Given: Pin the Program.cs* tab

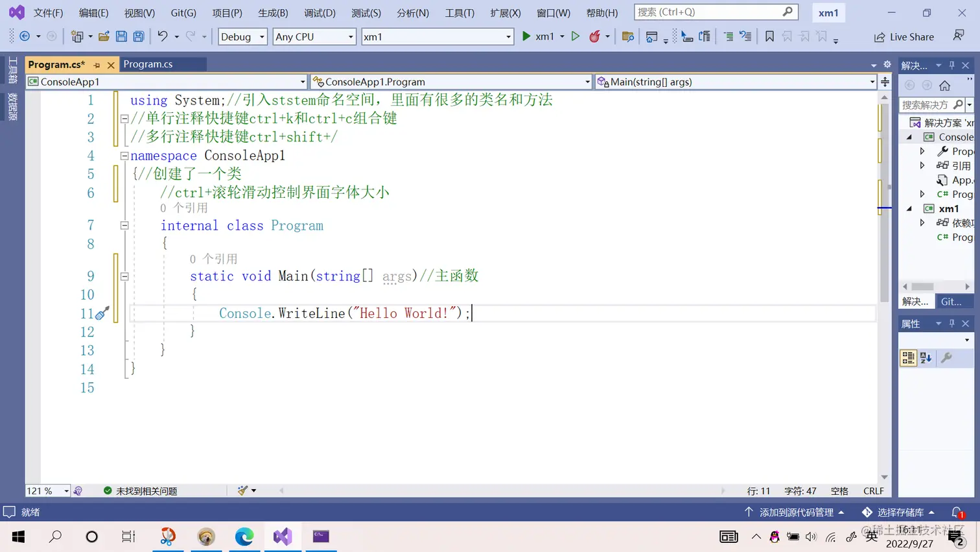Looking at the screenshot, I should pos(97,65).
